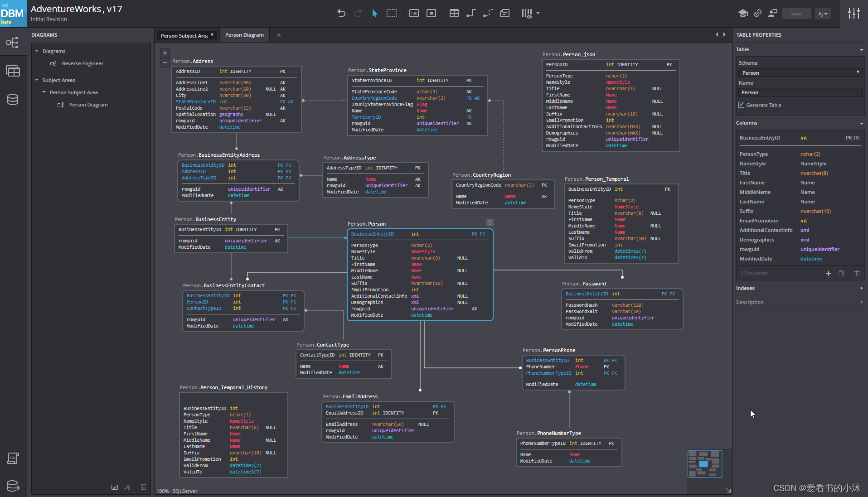Select EmailPromotion column in properties
868x497 pixels.
(800, 221)
